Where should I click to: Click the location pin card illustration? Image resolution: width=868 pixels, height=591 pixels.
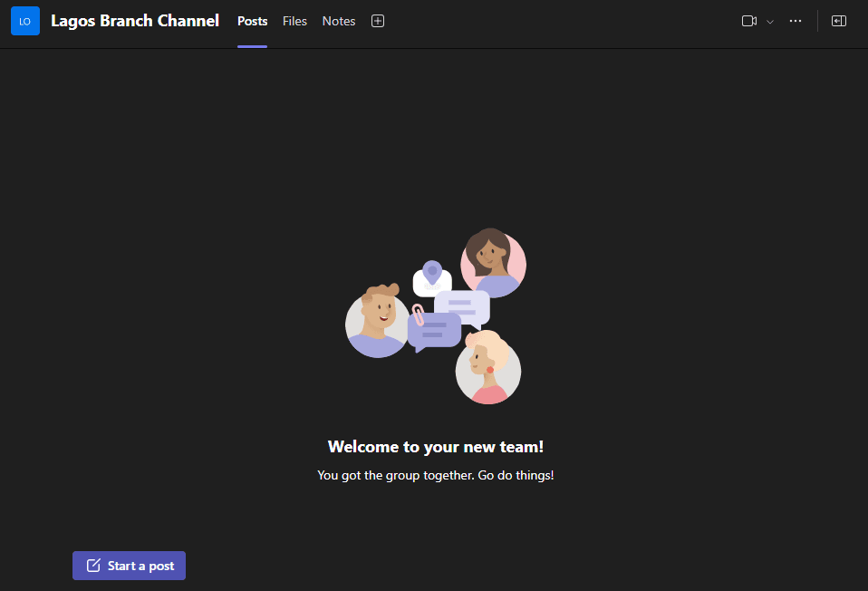point(432,276)
